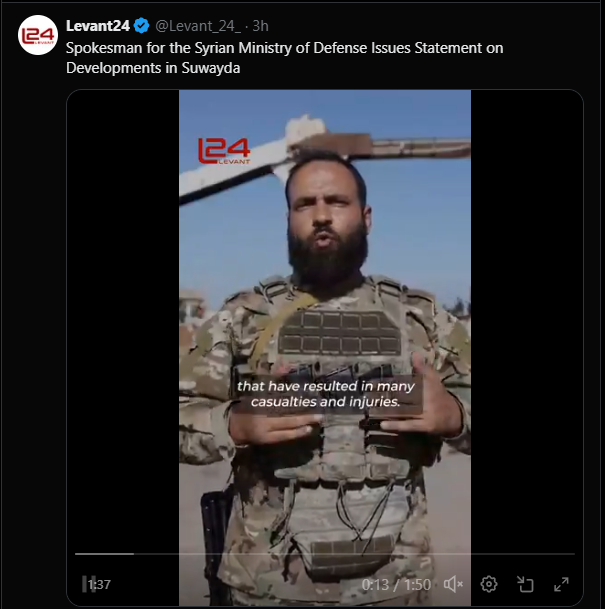Screen dimensions: 605x609
Task: Click the "Spokesman for the Syrian Ministry" headline line
Action: (284, 48)
